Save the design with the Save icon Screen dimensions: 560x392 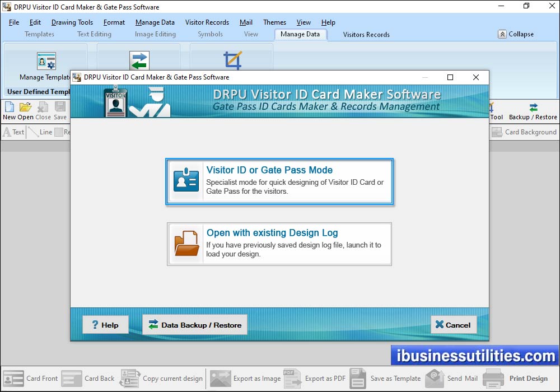[x=59, y=109]
